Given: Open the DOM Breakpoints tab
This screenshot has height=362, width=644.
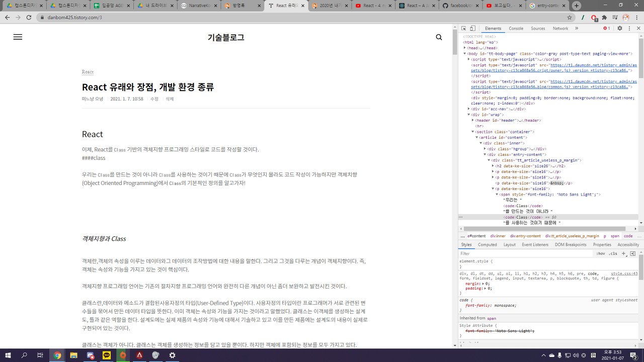Looking at the screenshot, I should 571,245.
